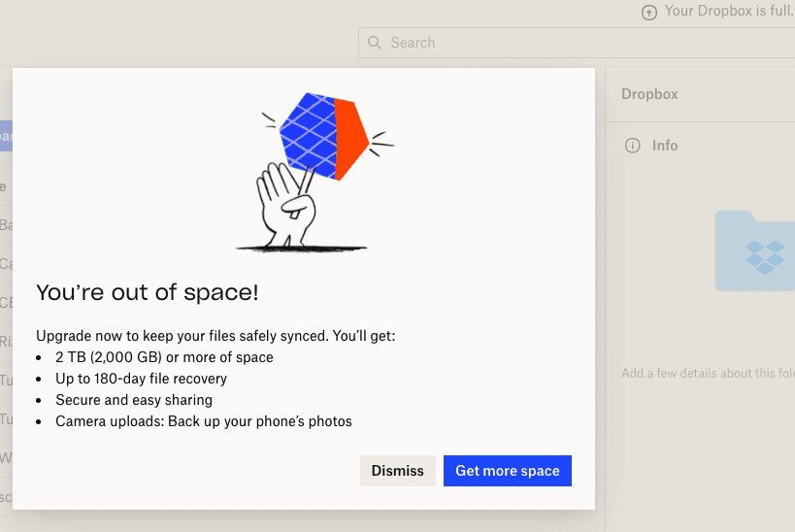Click the Dropbox heading in the right panel
795x532 pixels.
(x=649, y=94)
